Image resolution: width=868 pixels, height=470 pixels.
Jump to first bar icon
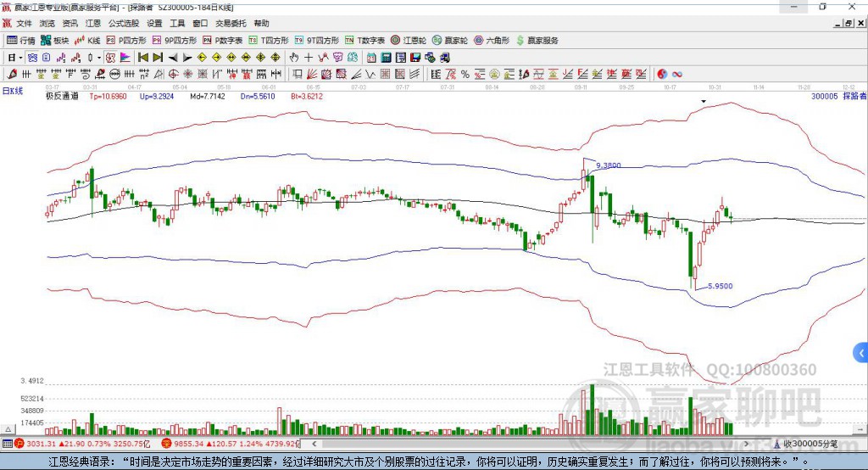143,58
